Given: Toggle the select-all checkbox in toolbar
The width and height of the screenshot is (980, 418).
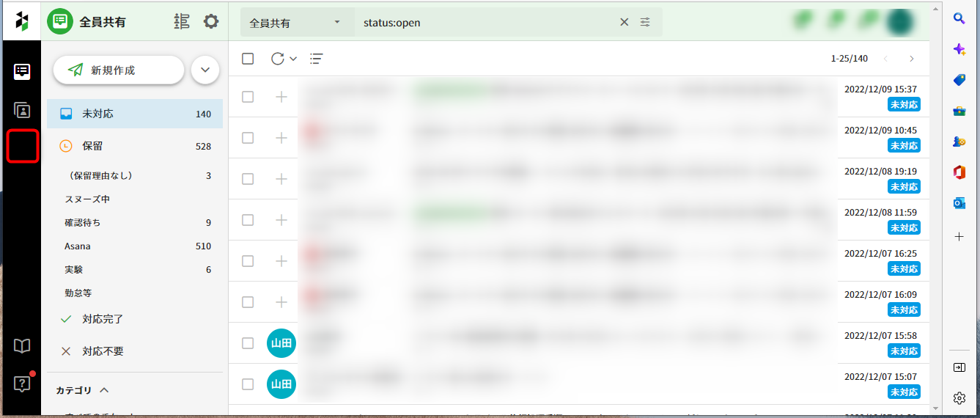Looking at the screenshot, I should 248,59.
